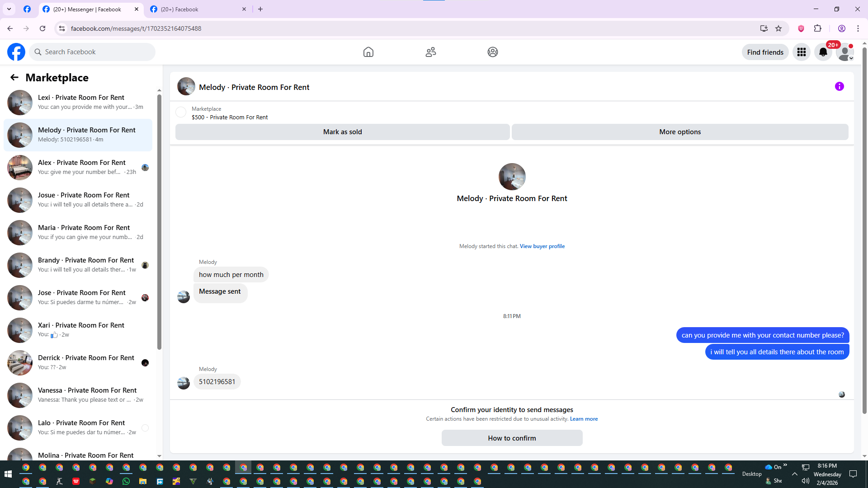Open the browser tab search dropdown

coord(9,9)
